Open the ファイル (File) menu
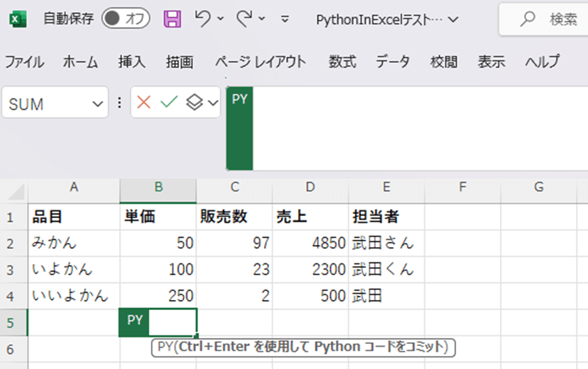This screenshot has width=588, height=369. (25, 62)
